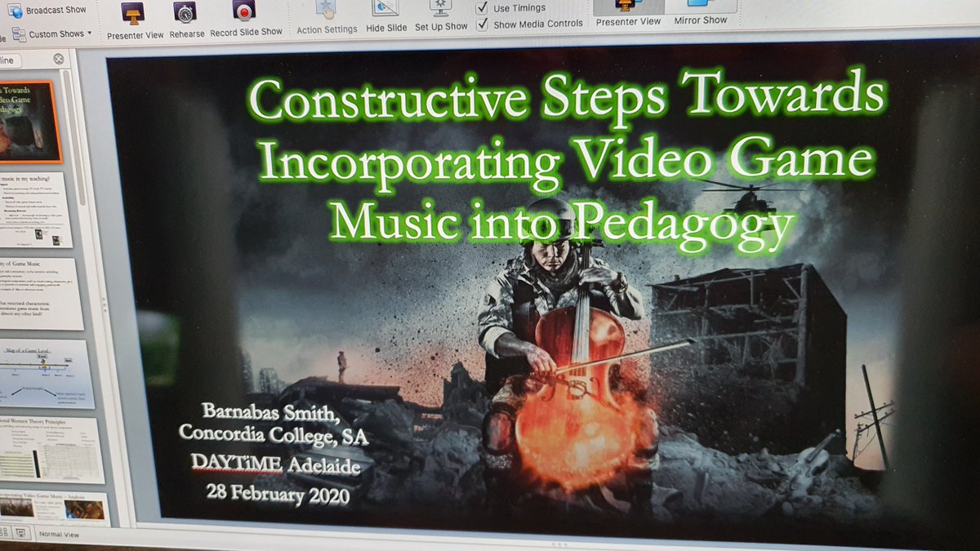The width and height of the screenshot is (980, 551).
Task: Select the 'Map of a Game Level' thumbnail
Action: [x=46, y=374]
